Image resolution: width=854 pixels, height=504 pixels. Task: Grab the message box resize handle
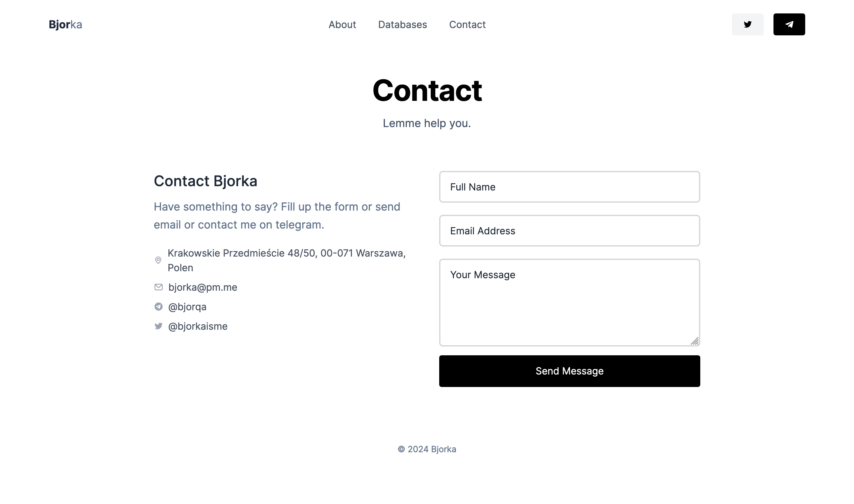point(694,341)
